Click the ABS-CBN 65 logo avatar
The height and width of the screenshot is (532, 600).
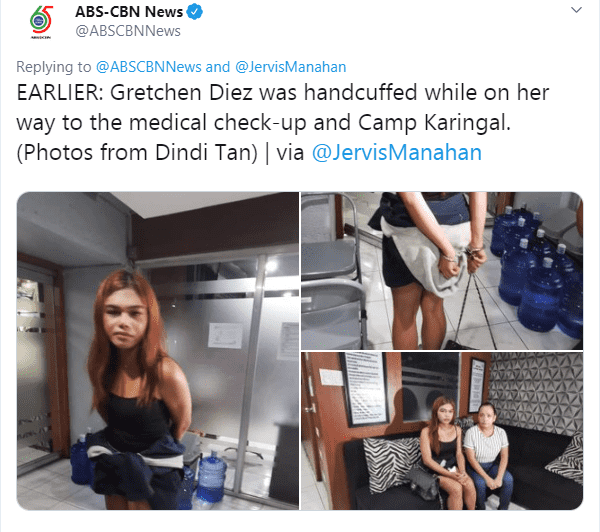41,22
